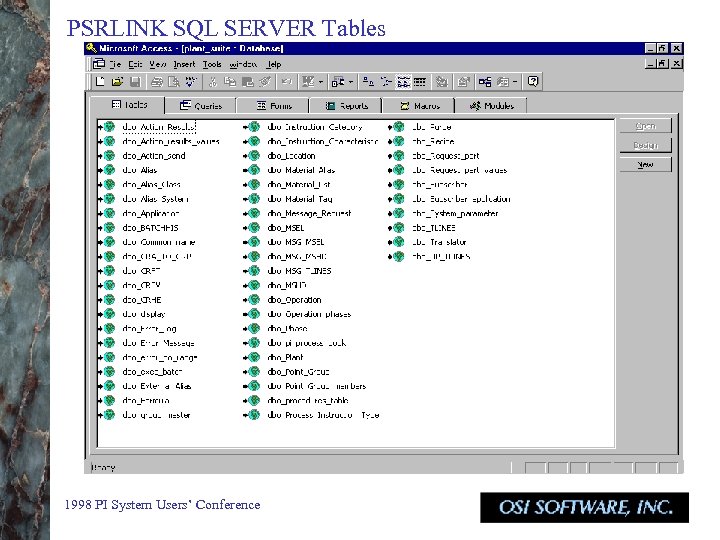The image size is (720, 540).
Task: Select the dbo_exec_batch table
Action: 152,371
